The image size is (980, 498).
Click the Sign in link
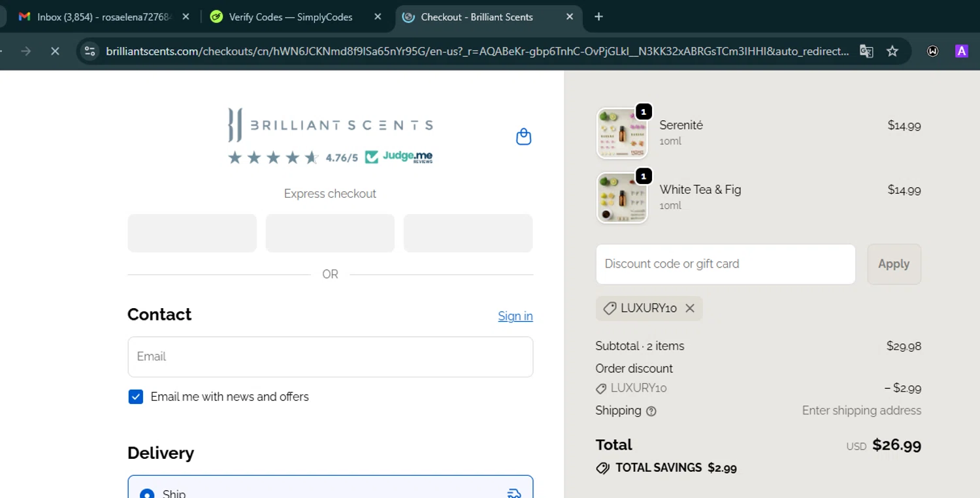pyautogui.click(x=515, y=316)
